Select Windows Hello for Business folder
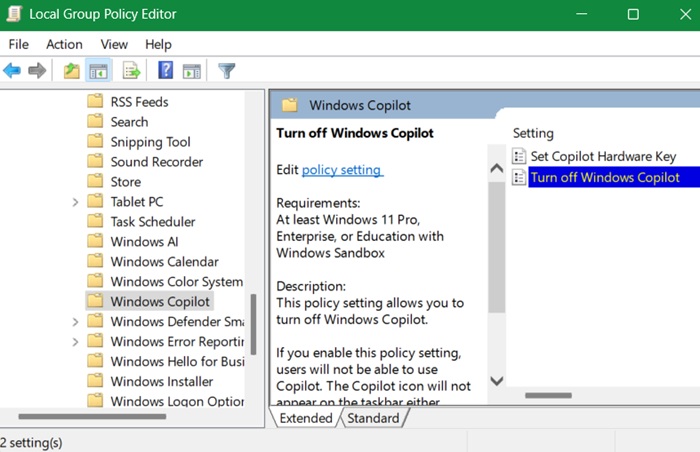 click(x=177, y=361)
